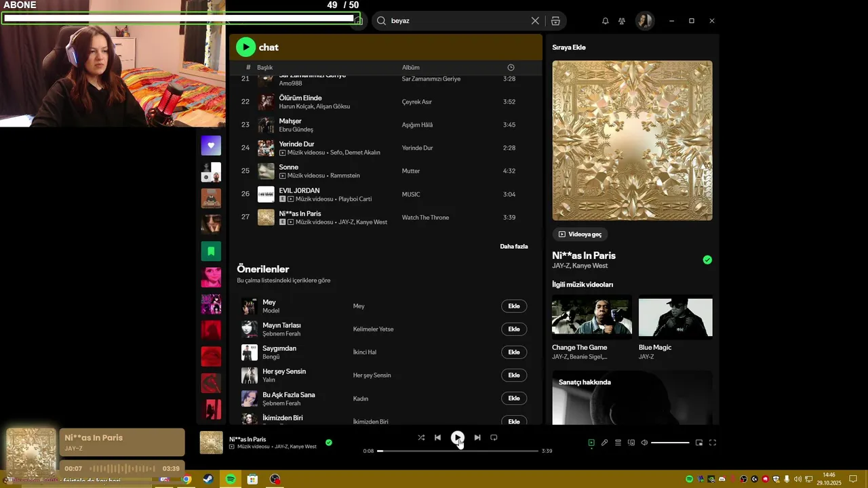This screenshot has width=868, height=488.
Task: Add Bu Aşk Fazla Sana with Ekle
Action: [514, 399]
